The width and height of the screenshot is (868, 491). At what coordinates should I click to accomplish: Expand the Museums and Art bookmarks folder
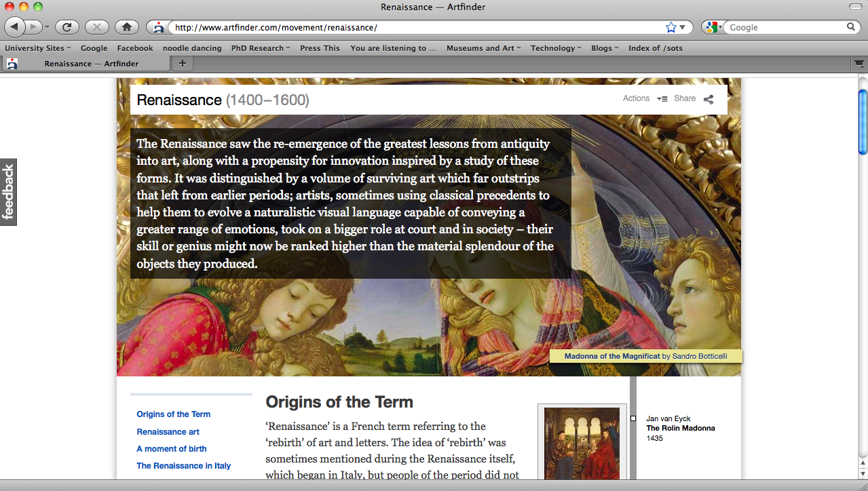[483, 48]
